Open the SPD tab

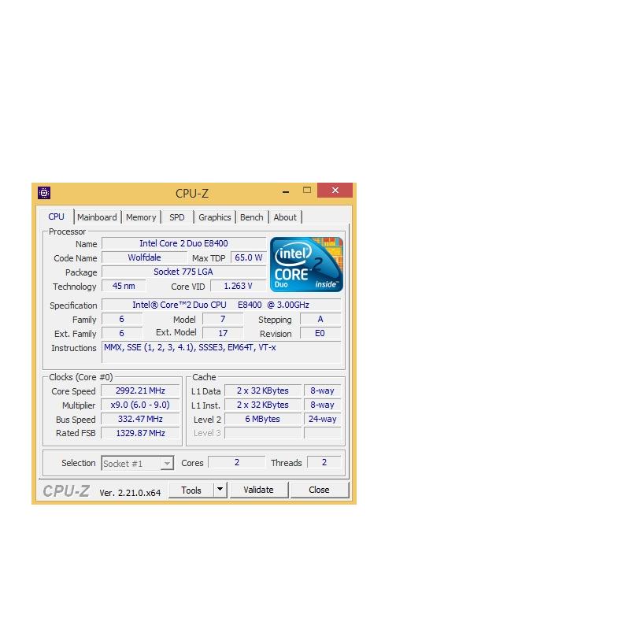177,217
